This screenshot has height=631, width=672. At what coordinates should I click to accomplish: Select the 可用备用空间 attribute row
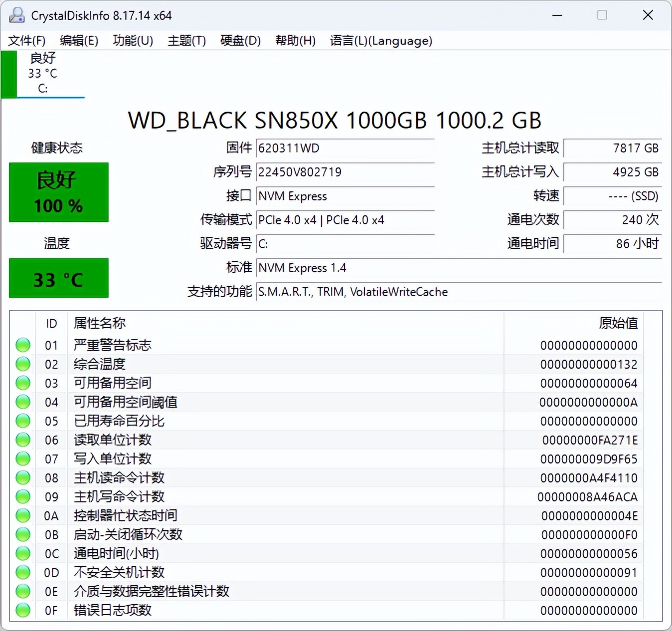point(327,383)
